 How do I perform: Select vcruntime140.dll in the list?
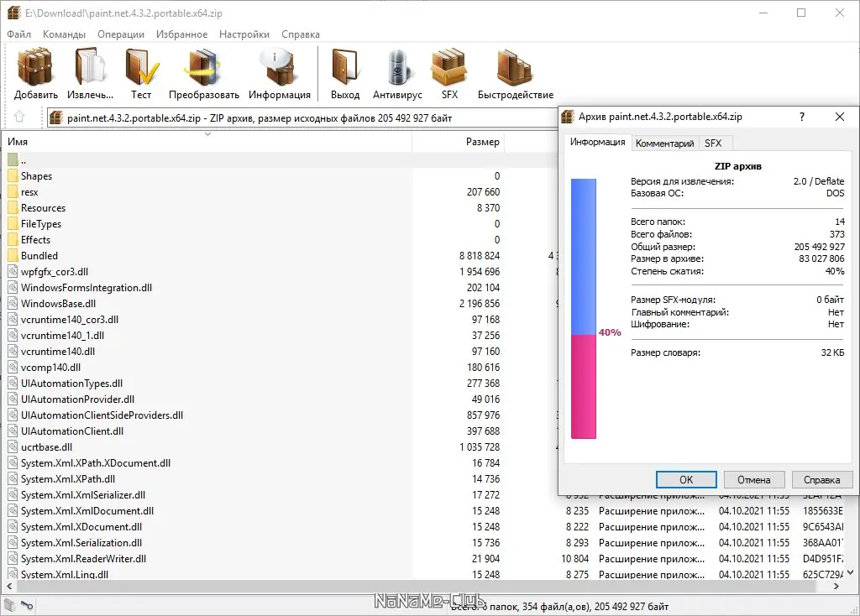pos(58,351)
